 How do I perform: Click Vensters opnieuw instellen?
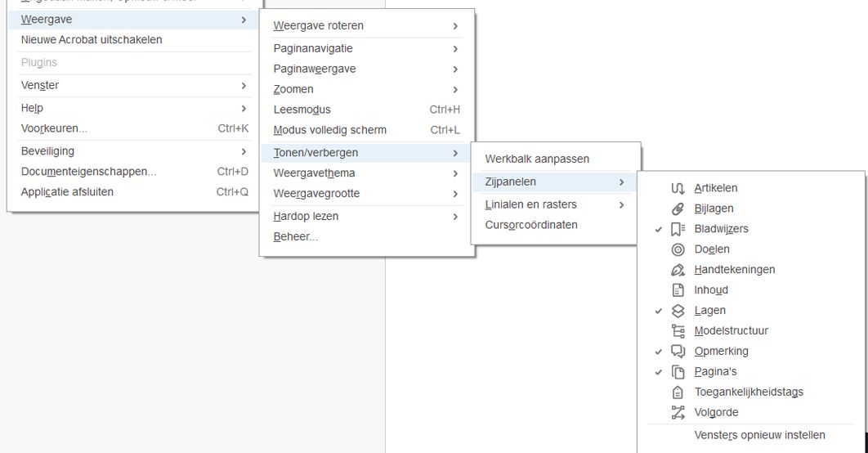(759, 435)
